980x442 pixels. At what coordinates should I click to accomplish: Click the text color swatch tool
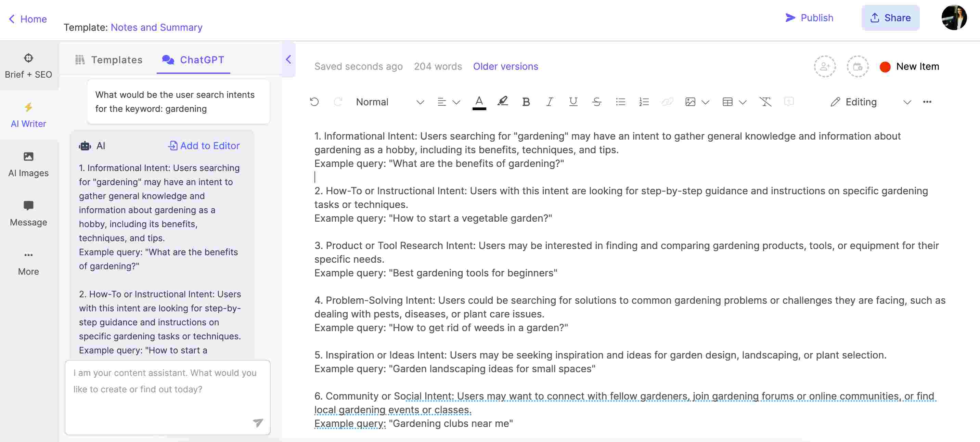coord(479,102)
